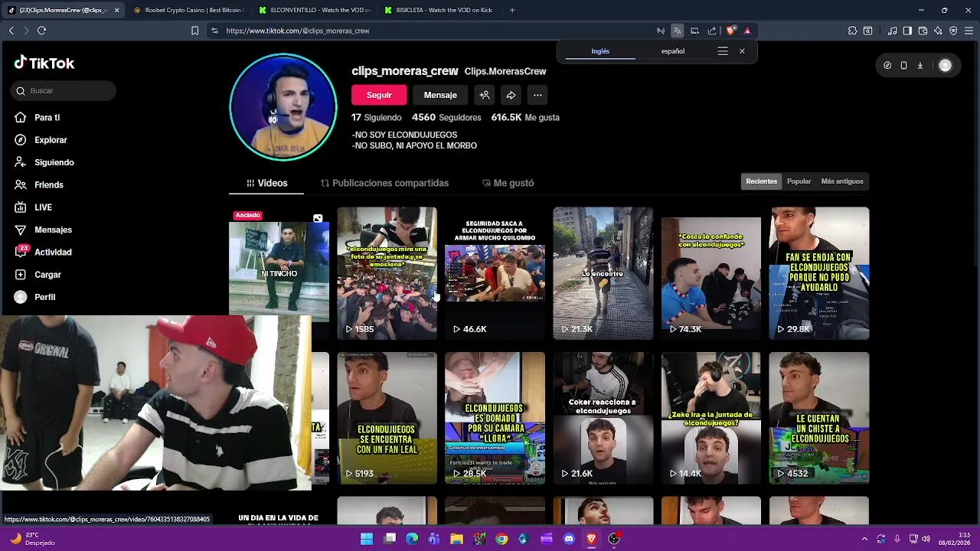Screen dimensions: 980x551
Task: Click TikTok coins icon top right
Action: point(887,66)
